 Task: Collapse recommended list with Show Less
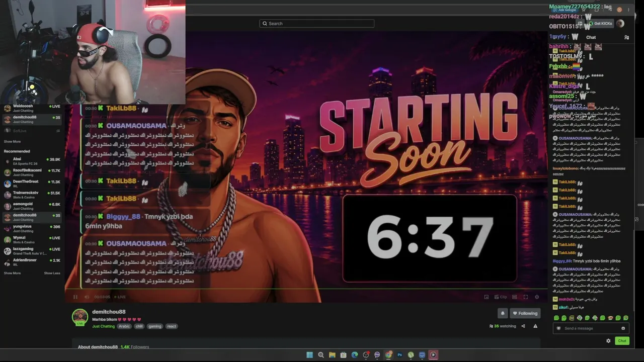coord(52,273)
